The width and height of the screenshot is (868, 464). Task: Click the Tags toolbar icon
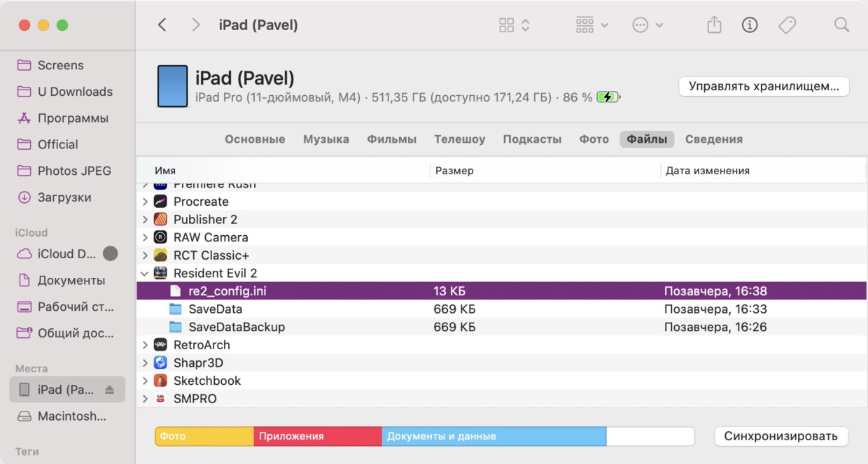pyautogui.click(x=787, y=25)
